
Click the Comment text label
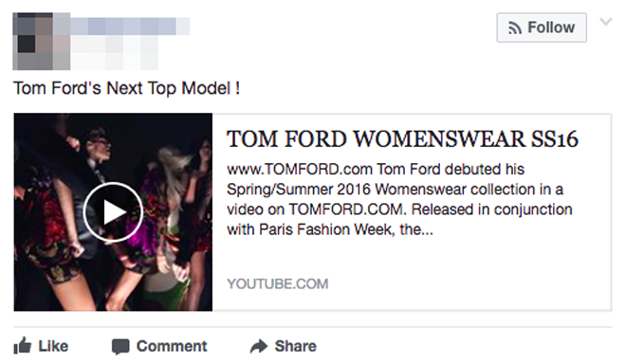(172, 346)
